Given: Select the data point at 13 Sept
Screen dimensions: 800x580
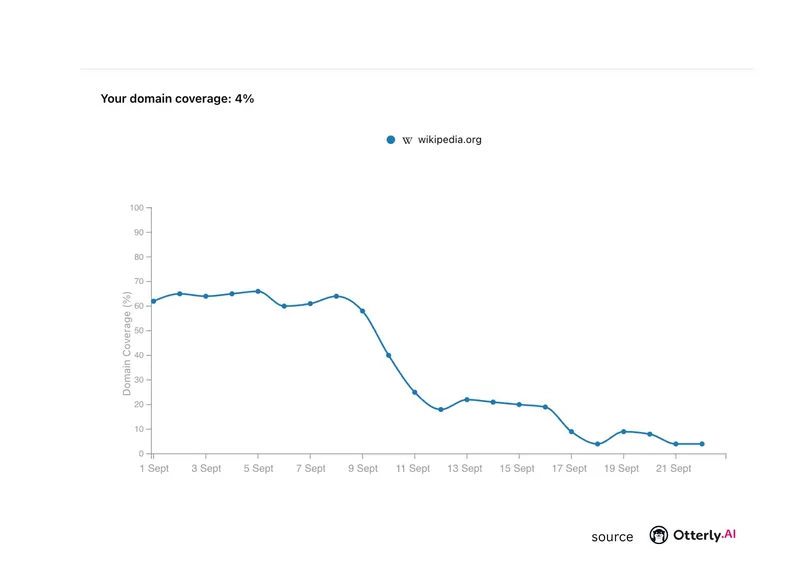Looking at the screenshot, I should (467, 399).
